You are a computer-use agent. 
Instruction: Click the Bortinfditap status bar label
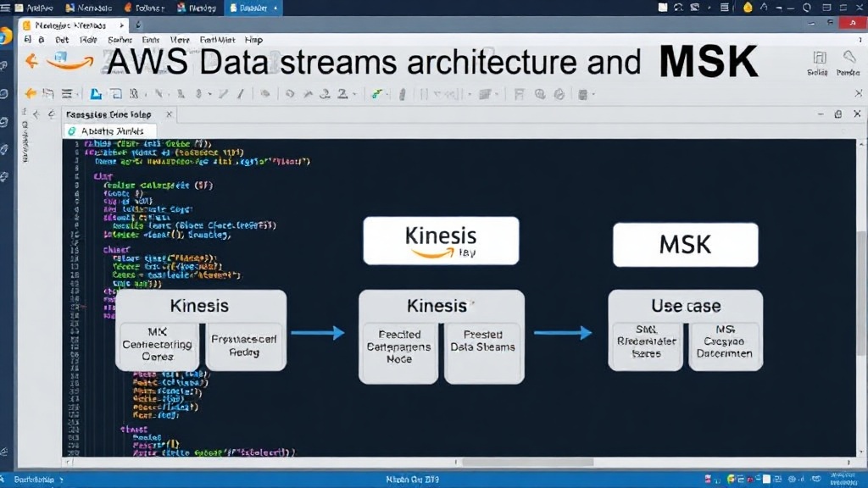34,480
